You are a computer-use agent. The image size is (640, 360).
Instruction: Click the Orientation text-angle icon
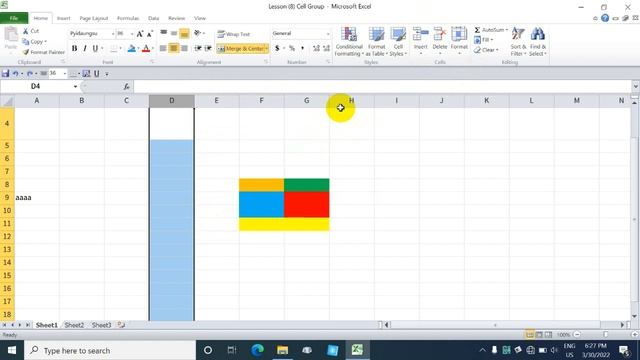198,33
